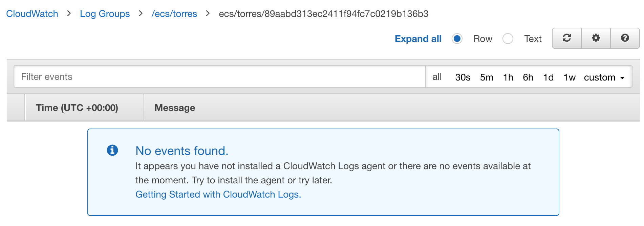Show events from the last 1d
Image resolution: width=644 pixels, height=226 pixels.
point(548,77)
